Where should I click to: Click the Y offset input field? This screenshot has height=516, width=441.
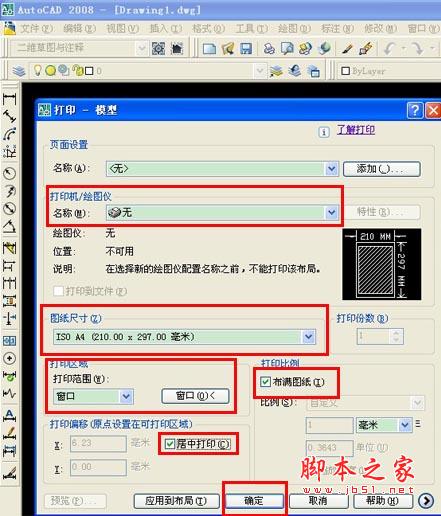[x=98, y=467]
